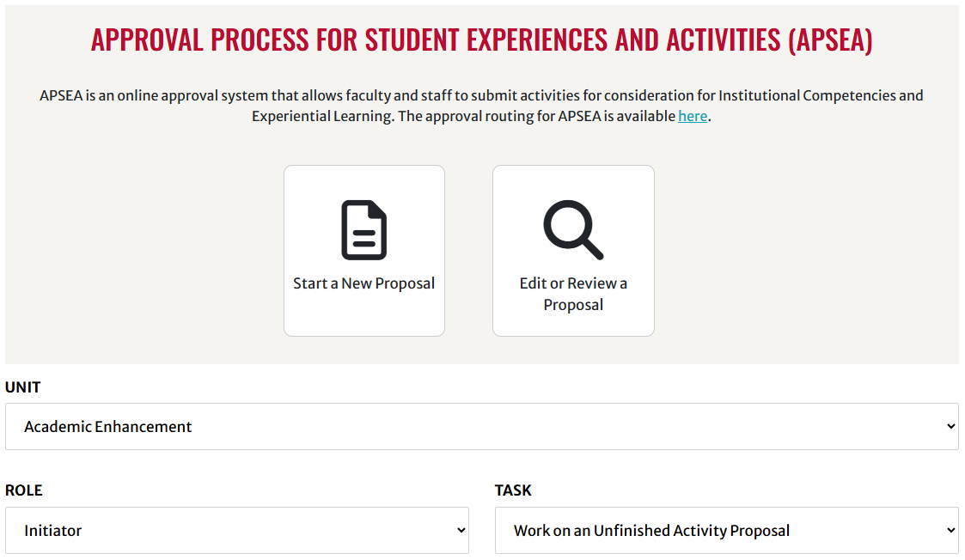Click the 'Initiator' selected role value

click(x=53, y=531)
